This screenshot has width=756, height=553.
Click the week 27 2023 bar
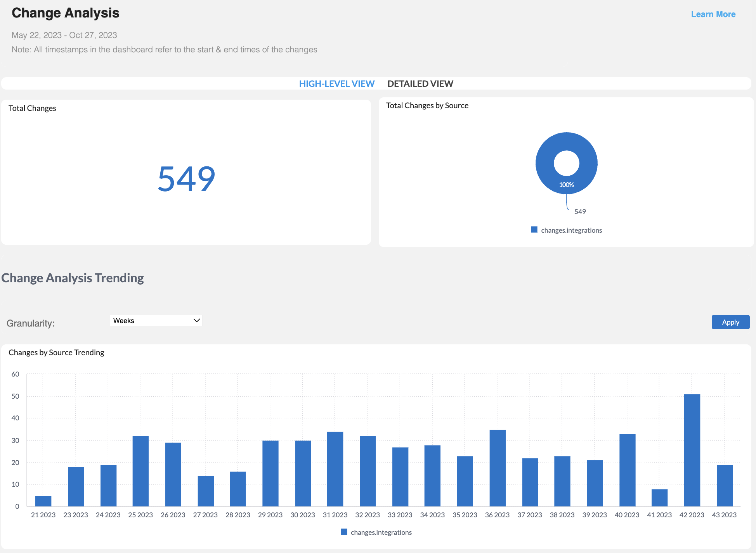pos(205,491)
